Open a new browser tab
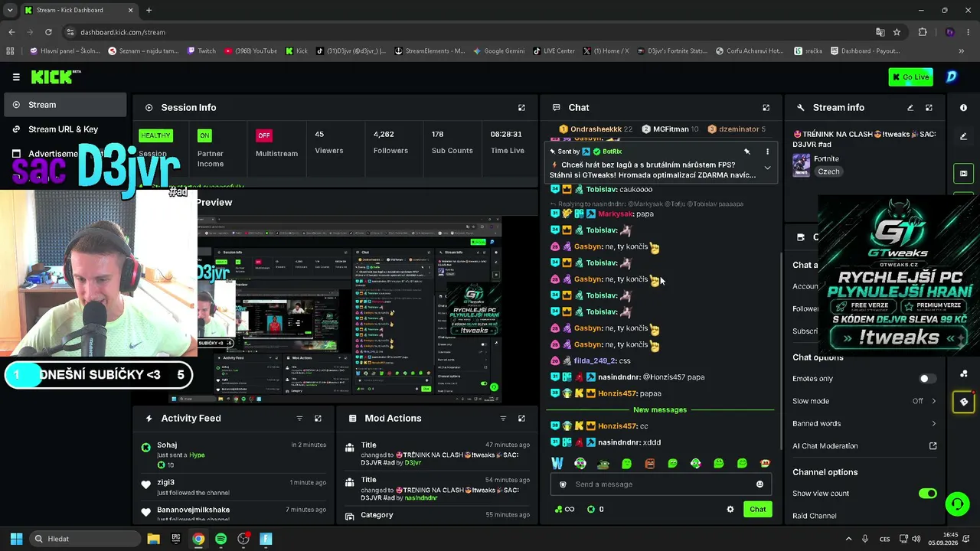Image resolution: width=980 pixels, height=551 pixels. click(x=149, y=11)
